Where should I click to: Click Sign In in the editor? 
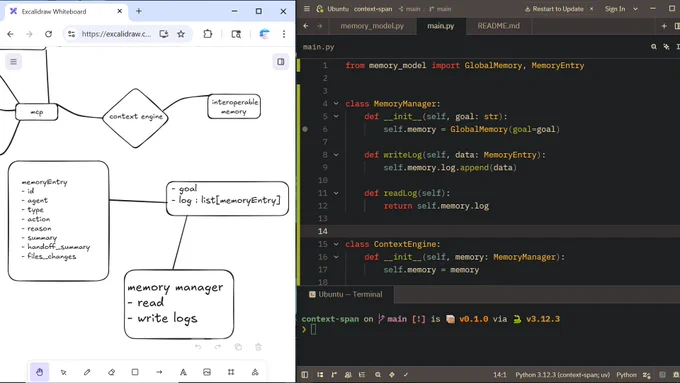click(x=615, y=9)
